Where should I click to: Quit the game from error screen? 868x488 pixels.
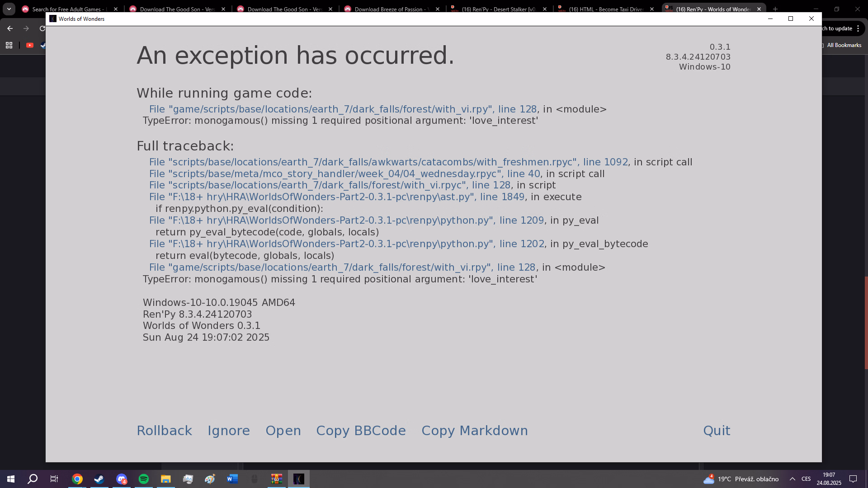pyautogui.click(x=716, y=431)
